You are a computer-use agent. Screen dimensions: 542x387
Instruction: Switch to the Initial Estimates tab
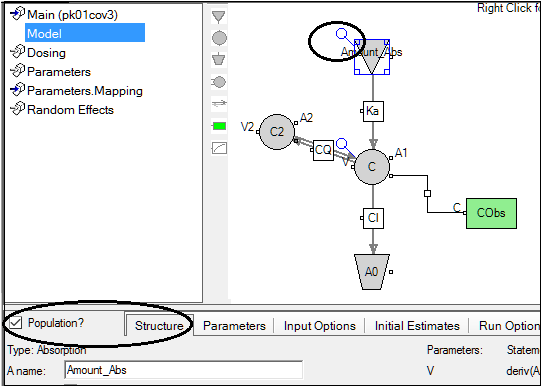tap(417, 326)
